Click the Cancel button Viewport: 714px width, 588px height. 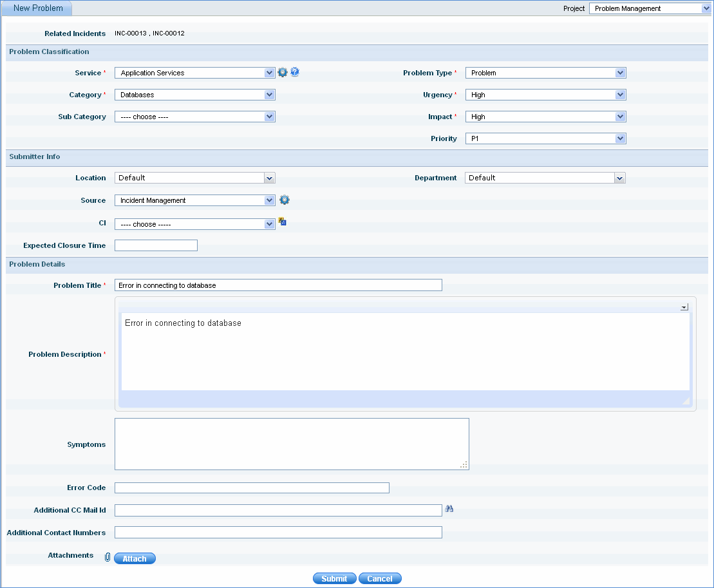pyautogui.click(x=380, y=579)
